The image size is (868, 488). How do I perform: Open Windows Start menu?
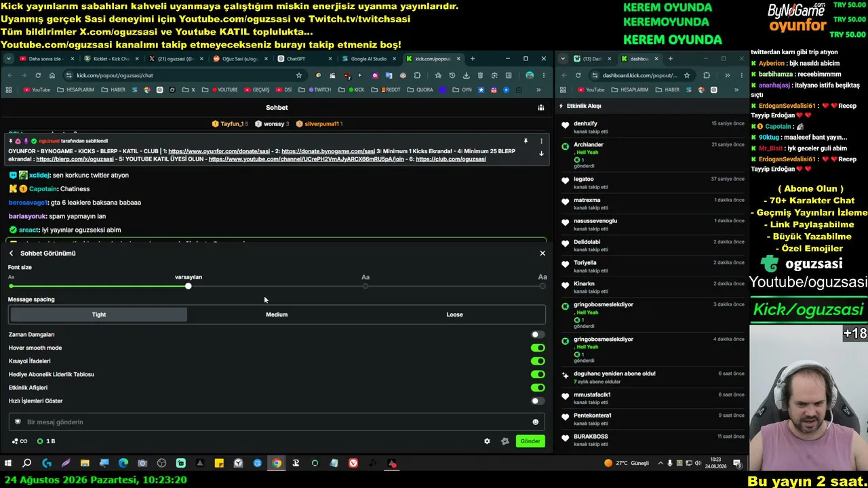[8, 464]
